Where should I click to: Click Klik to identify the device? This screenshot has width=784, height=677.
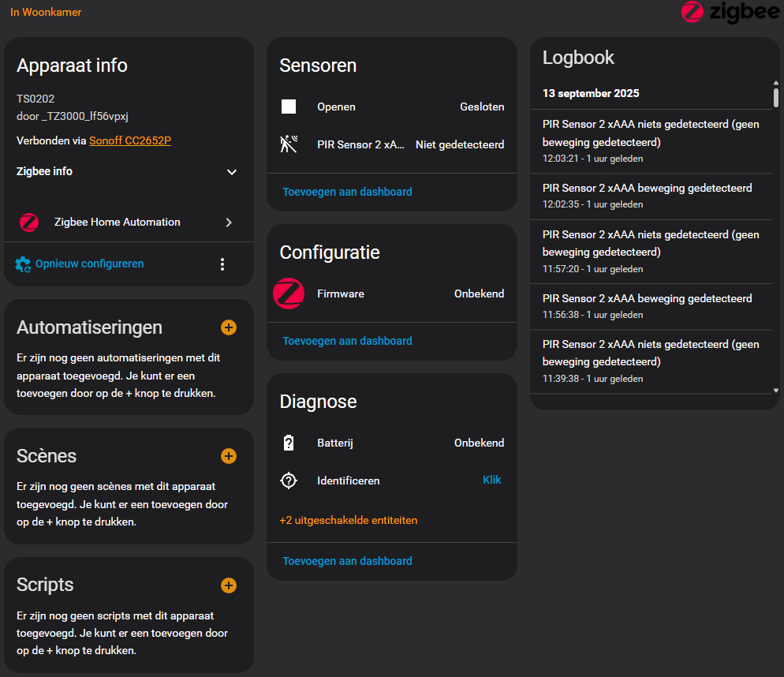[x=492, y=480]
